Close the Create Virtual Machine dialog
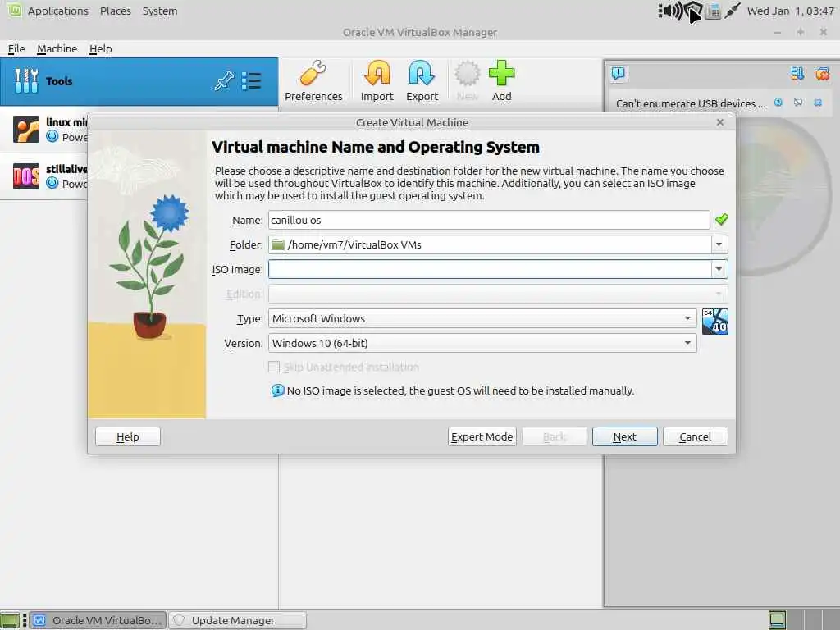Screen dimensions: 840x630 (x=720, y=122)
